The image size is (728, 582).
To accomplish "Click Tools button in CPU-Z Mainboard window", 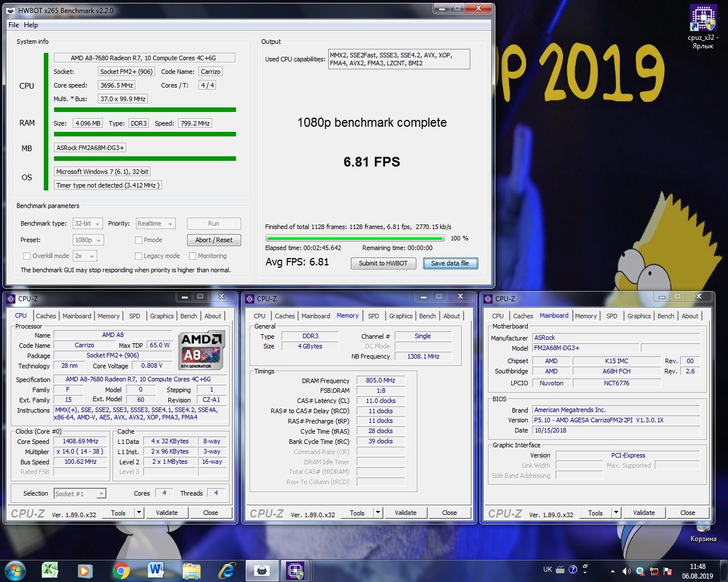I will tap(595, 513).
